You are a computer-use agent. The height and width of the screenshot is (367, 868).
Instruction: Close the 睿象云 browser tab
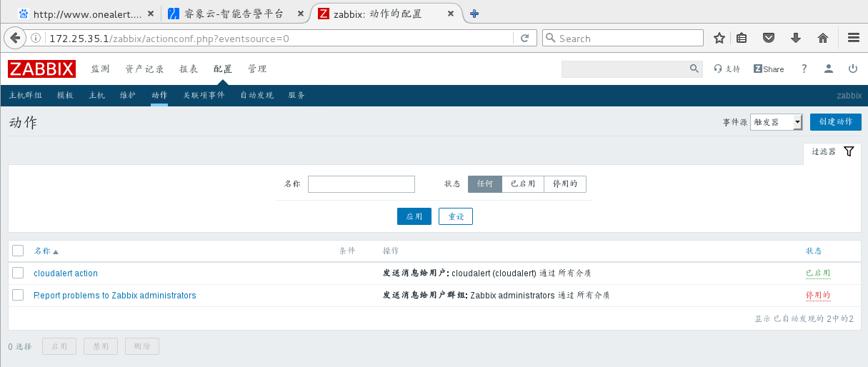tap(301, 14)
